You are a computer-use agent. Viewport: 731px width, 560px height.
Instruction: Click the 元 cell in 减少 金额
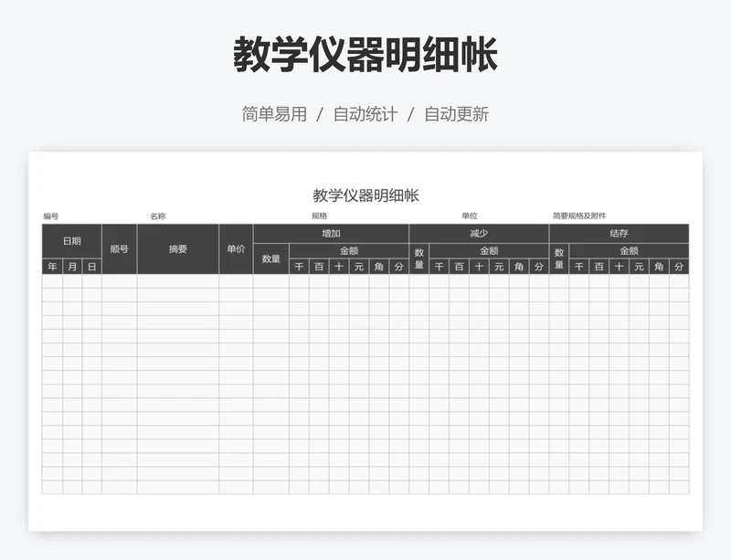pos(499,266)
